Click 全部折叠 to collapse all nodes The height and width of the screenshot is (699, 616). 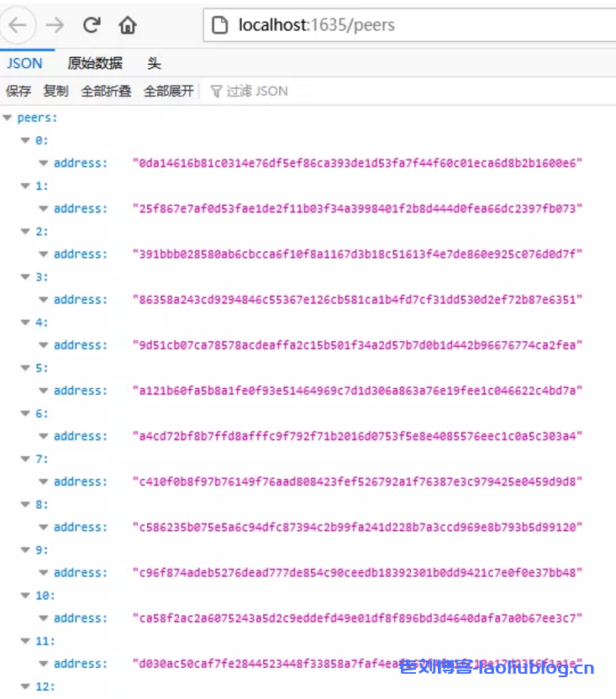coord(106,91)
